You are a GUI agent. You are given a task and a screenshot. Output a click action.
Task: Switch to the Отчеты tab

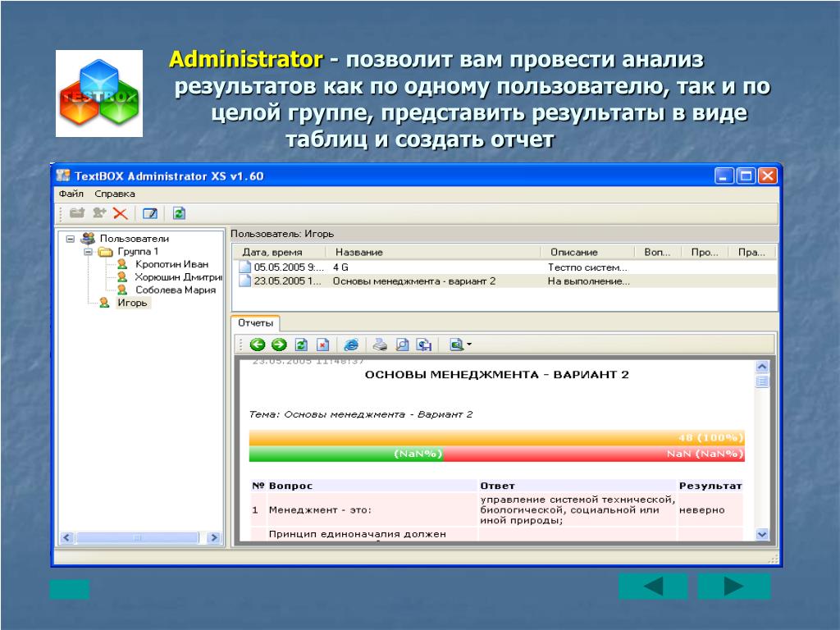pos(256,323)
